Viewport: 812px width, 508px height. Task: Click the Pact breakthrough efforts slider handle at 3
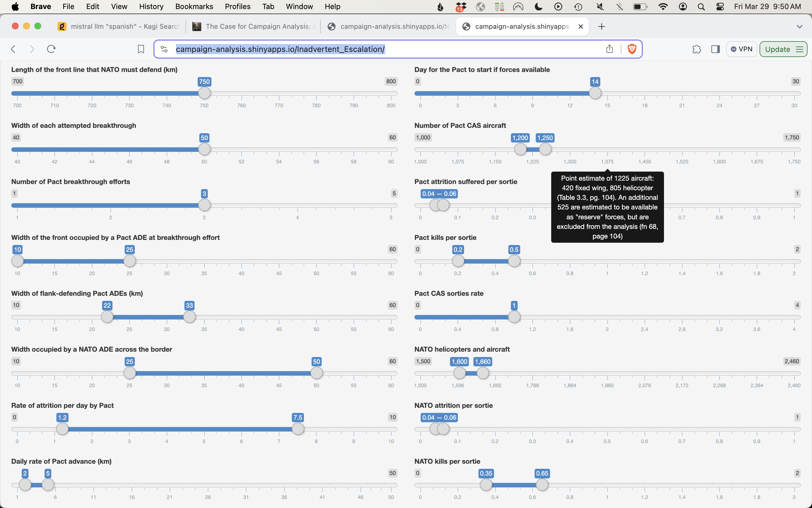[x=204, y=205]
